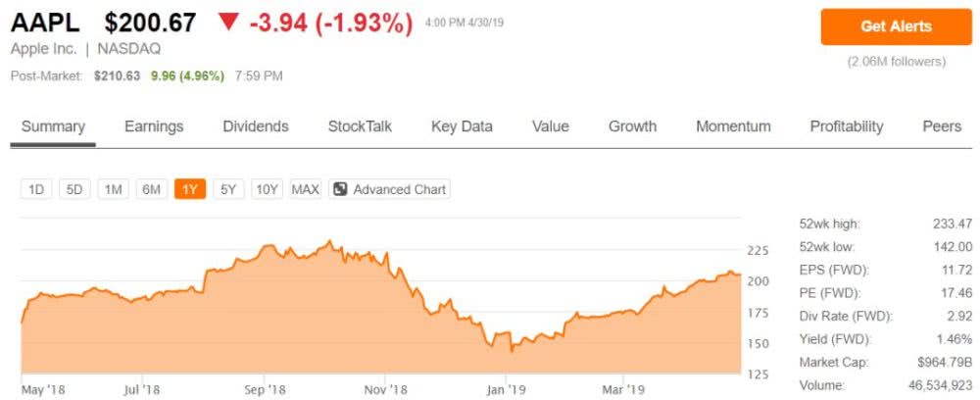Viewport: 980px width, 400px height.
Task: Open the Dividends tab
Action: (256, 126)
